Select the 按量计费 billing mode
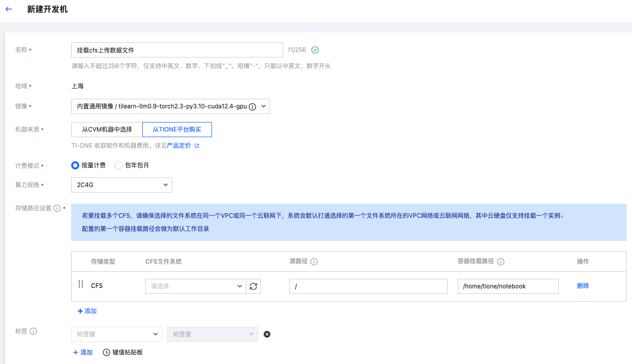 [76, 165]
